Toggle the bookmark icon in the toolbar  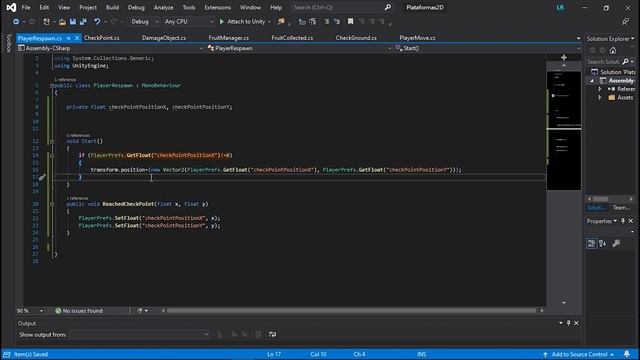(350, 22)
